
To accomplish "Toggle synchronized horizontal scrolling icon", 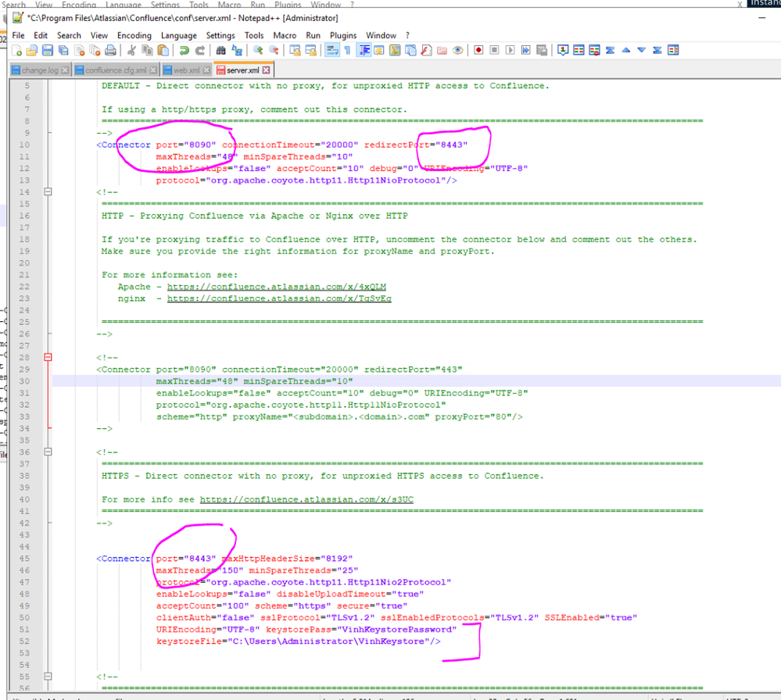I will click(311, 50).
